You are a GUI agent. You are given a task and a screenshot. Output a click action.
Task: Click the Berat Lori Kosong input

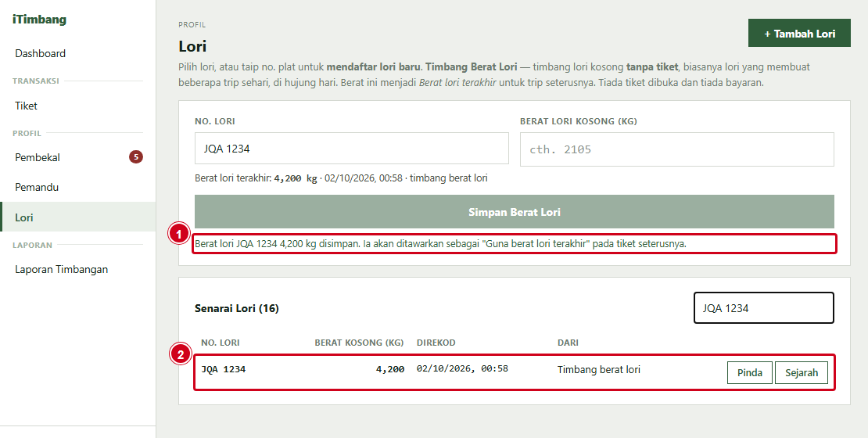click(677, 149)
